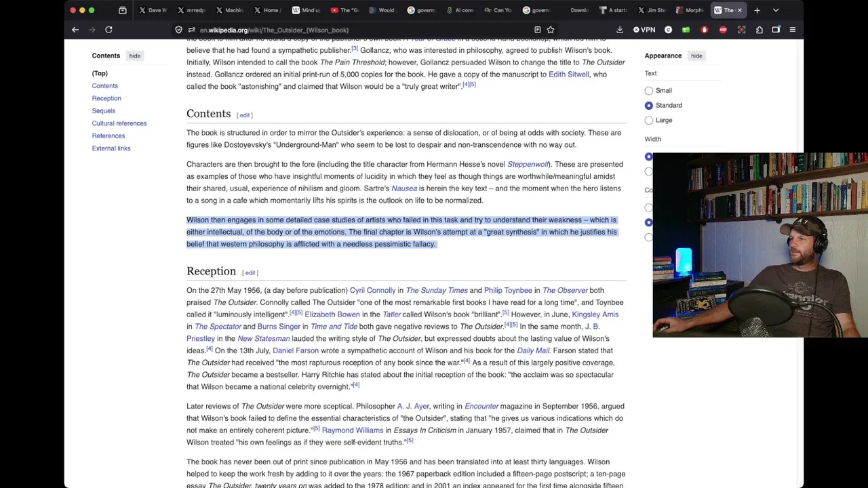Click the green extension icon in the toolbar
Screen dimensions: 868x488
pyautogui.click(x=686, y=30)
